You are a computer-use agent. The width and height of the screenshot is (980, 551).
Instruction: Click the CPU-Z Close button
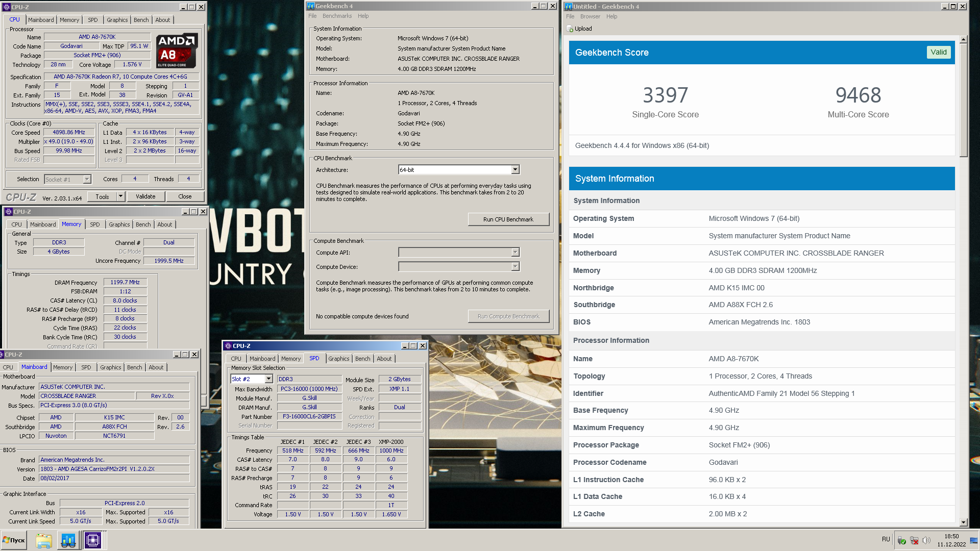185,196
